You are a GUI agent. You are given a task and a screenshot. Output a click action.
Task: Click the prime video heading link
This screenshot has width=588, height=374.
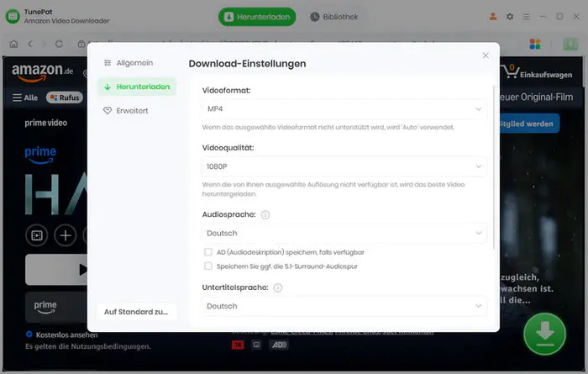click(45, 123)
